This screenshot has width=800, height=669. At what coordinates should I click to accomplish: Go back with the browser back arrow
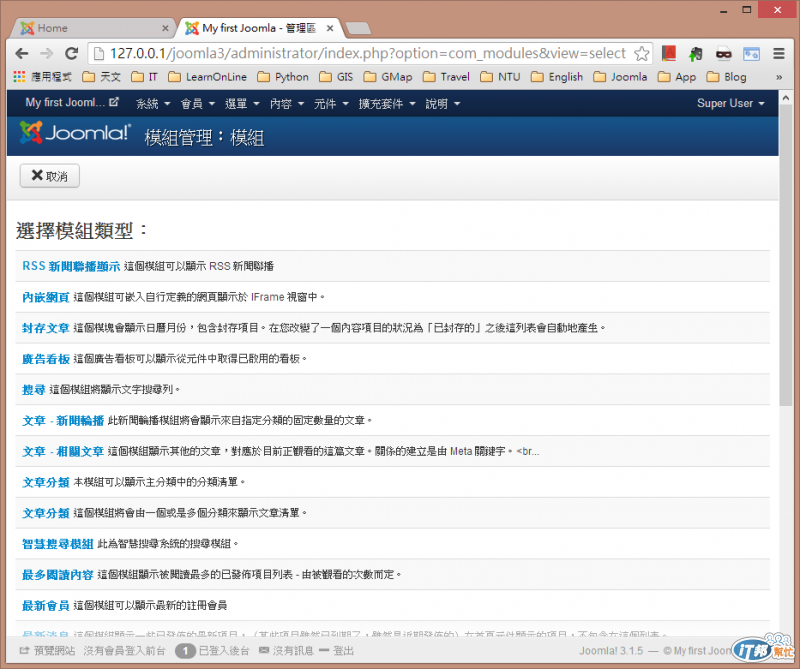[x=22, y=53]
